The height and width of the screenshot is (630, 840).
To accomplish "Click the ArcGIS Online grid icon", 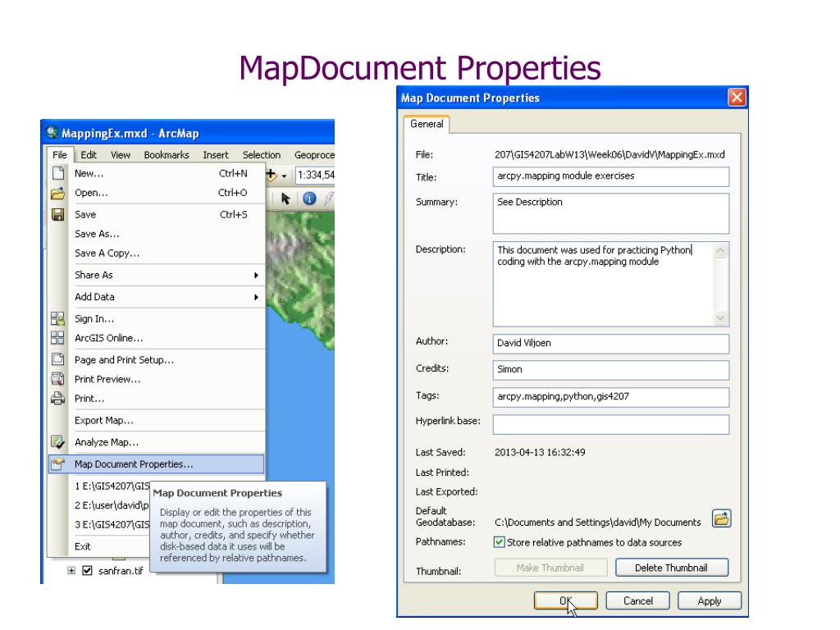I will coord(58,338).
